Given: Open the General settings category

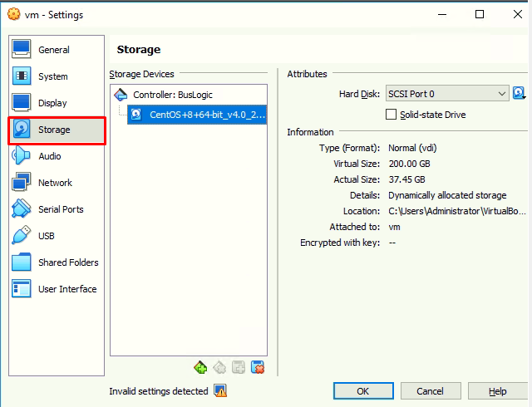Looking at the screenshot, I should point(57,50).
